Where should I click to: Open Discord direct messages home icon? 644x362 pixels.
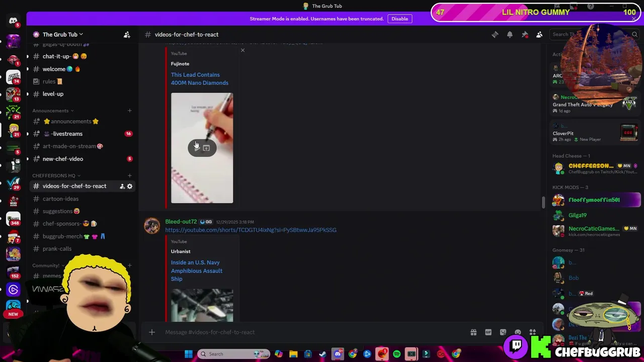(x=13, y=21)
